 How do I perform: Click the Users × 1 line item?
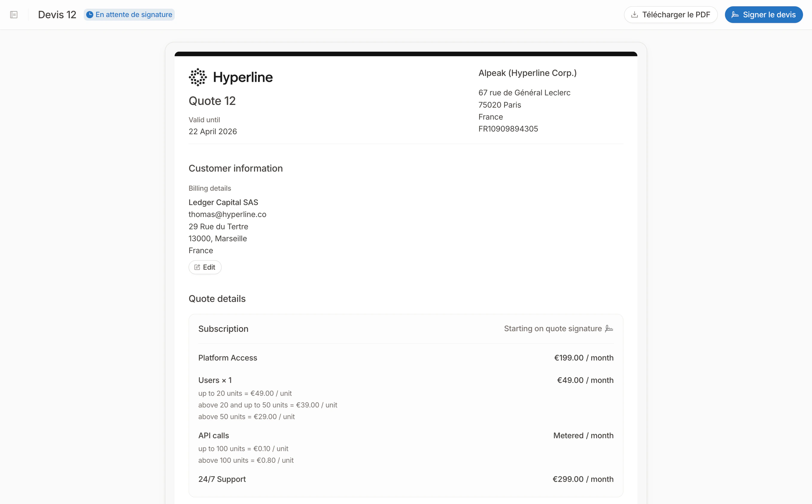tap(215, 380)
